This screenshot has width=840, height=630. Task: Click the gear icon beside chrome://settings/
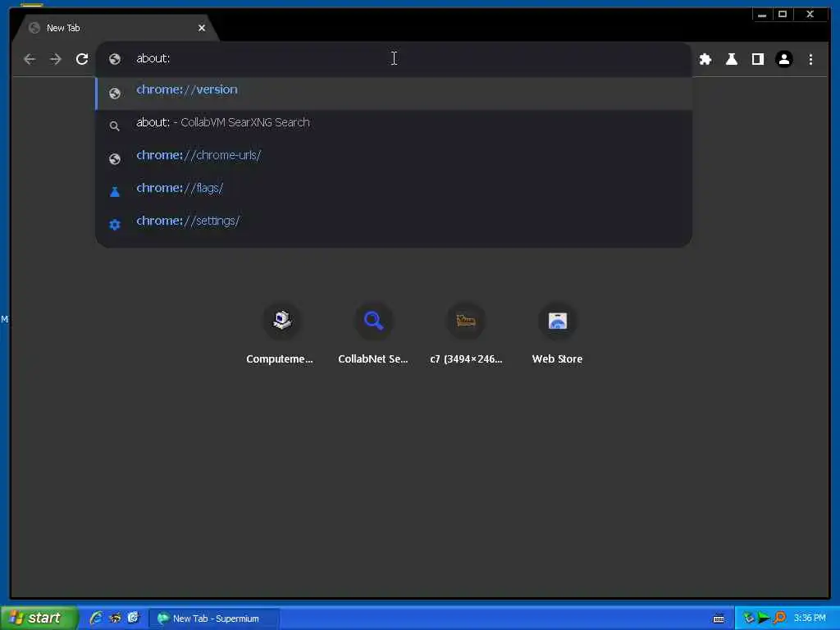click(115, 225)
